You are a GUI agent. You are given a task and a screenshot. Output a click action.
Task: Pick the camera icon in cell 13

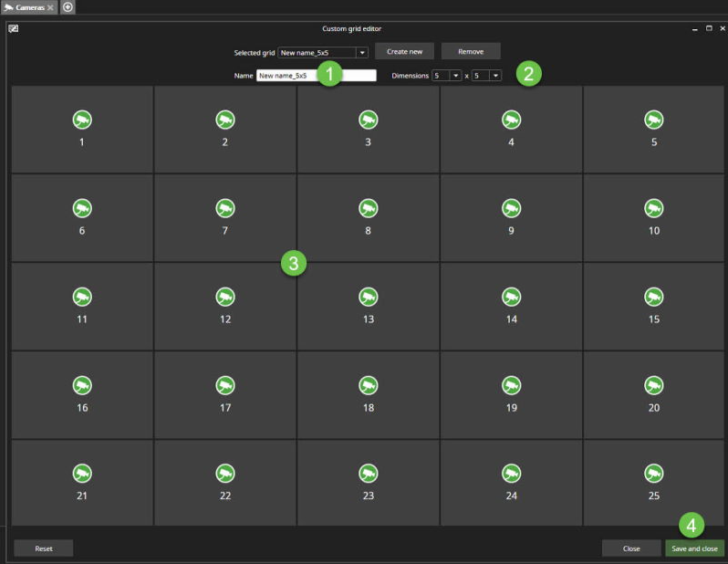point(368,297)
